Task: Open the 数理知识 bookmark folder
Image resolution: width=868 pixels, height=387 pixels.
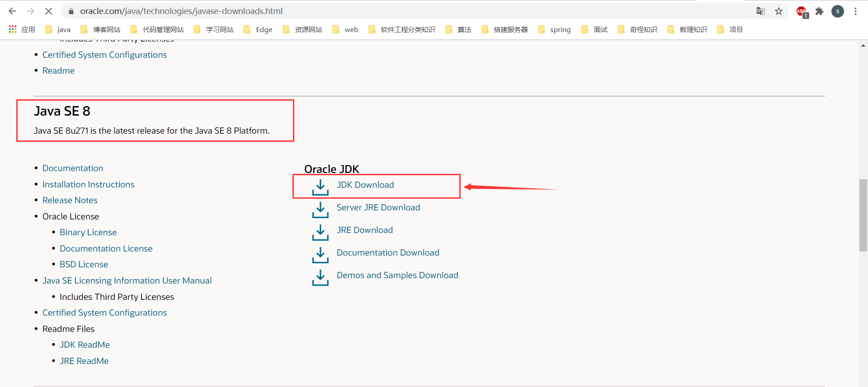Action: pyautogui.click(x=687, y=29)
